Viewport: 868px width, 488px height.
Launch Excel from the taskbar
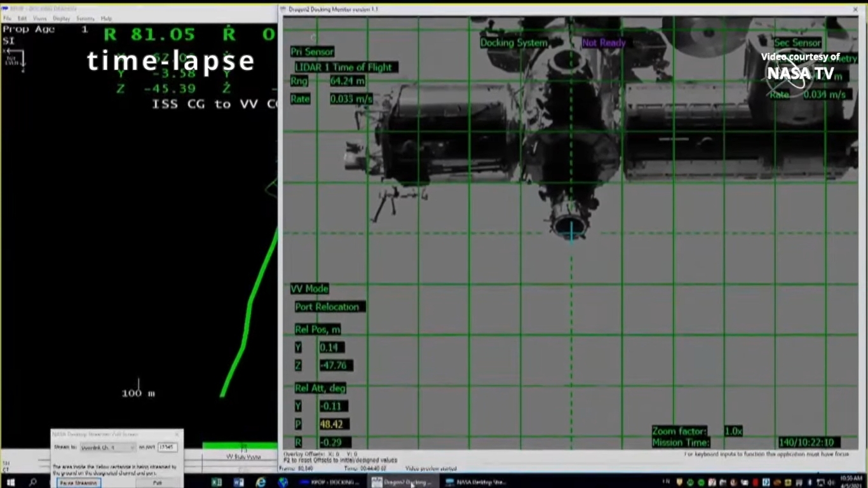point(217,483)
